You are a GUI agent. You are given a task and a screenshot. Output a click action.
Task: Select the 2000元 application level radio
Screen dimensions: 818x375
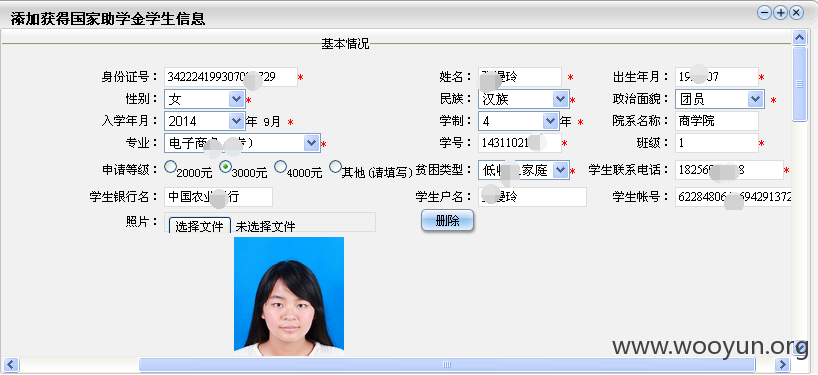coord(170,166)
